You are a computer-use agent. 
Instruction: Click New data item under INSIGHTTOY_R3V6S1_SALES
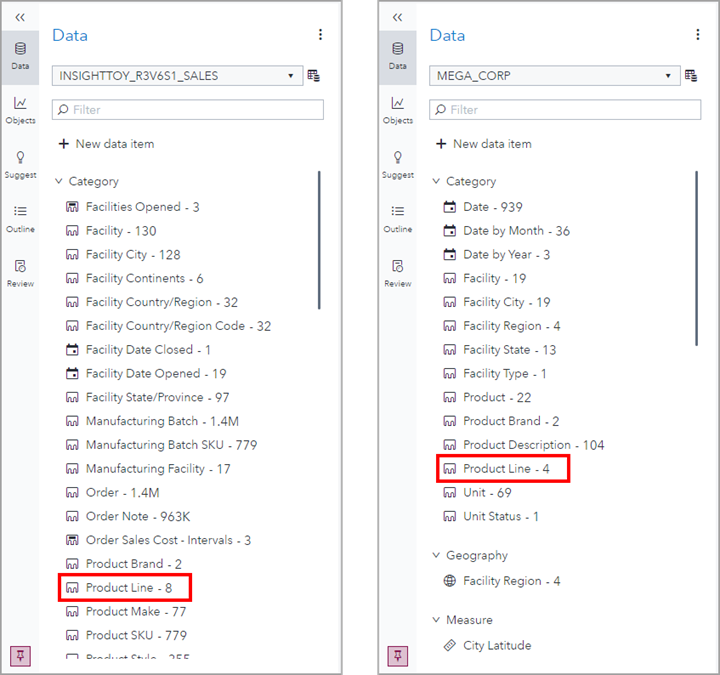pos(106,144)
